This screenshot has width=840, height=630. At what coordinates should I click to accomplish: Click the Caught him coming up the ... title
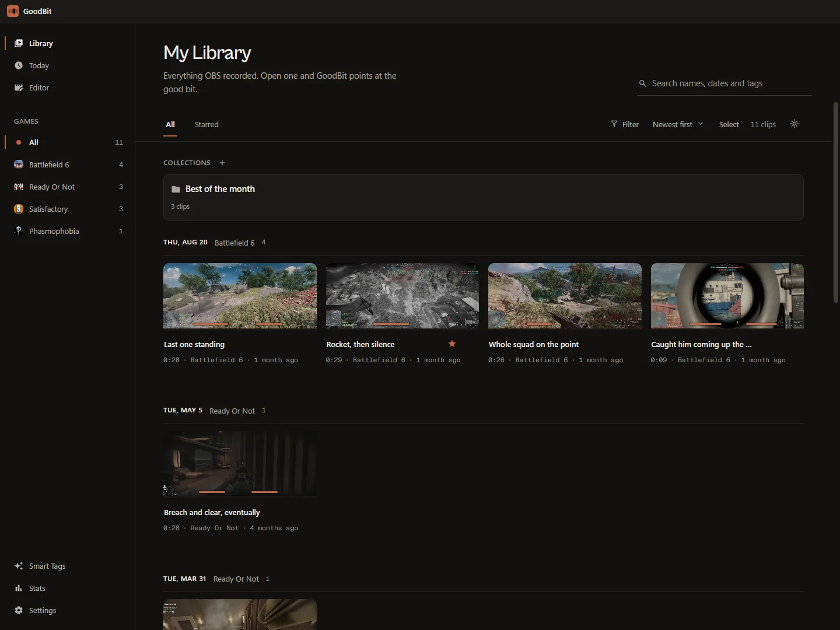click(x=702, y=344)
